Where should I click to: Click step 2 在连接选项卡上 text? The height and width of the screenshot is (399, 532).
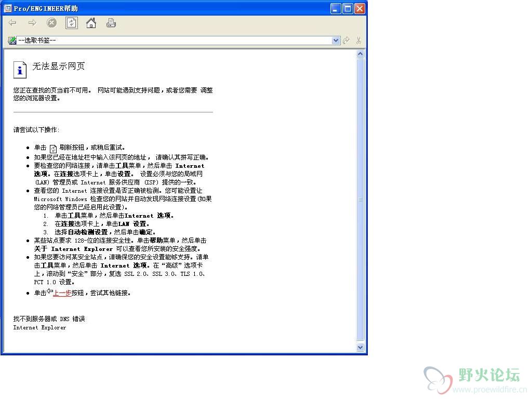pyautogui.click(x=102, y=224)
